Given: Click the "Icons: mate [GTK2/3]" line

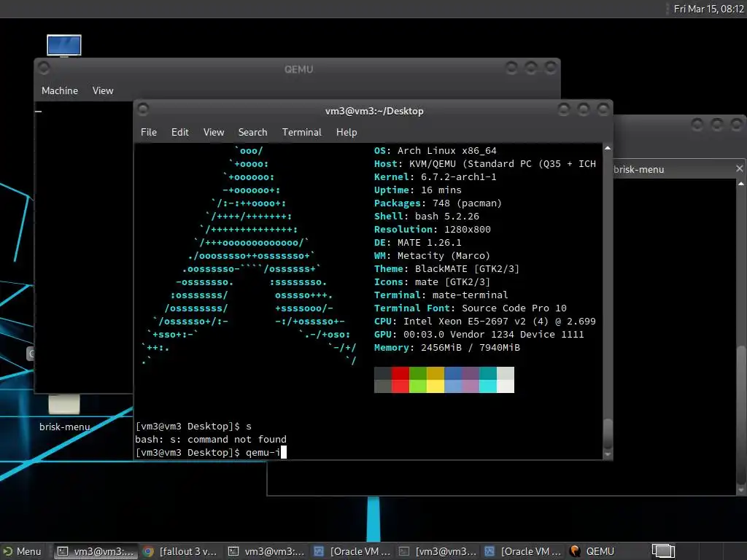Looking at the screenshot, I should [x=432, y=282].
